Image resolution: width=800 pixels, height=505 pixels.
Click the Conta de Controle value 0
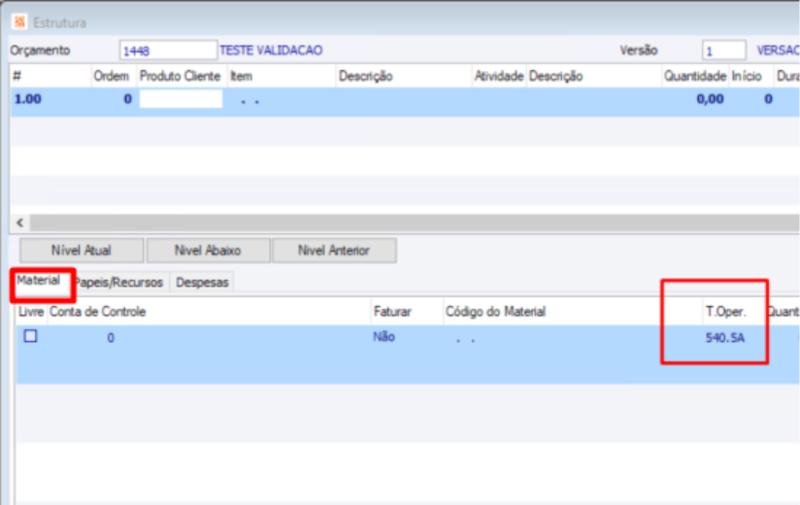[x=111, y=338]
